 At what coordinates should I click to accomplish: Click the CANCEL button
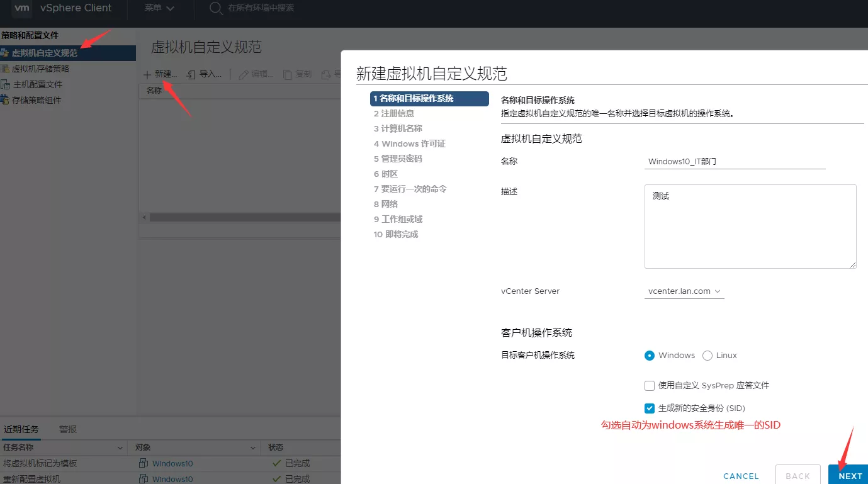741,476
